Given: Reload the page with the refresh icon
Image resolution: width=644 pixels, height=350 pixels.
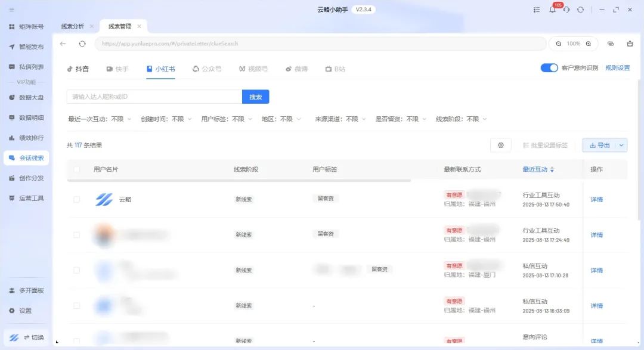Looking at the screenshot, I should click(x=82, y=44).
